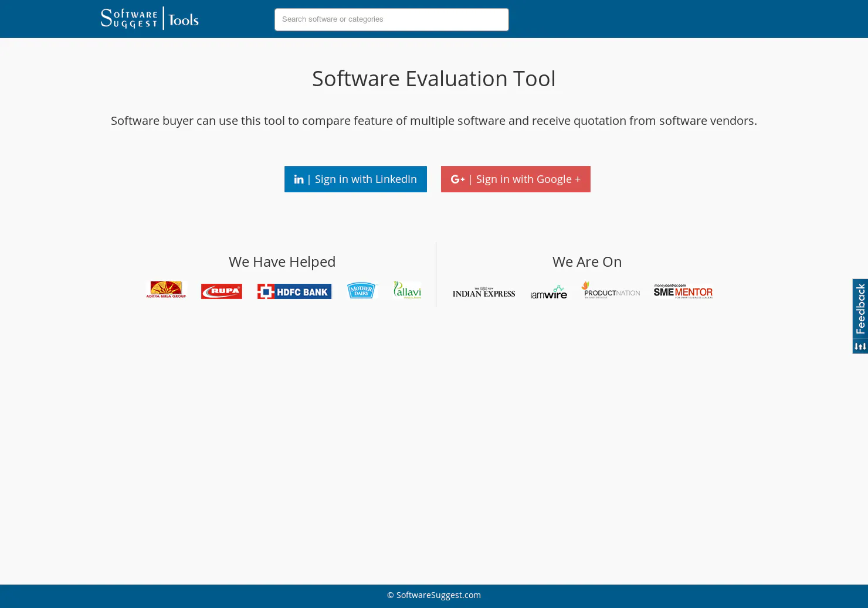
Task: Click the Software Suggest Tools logo
Action: (x=150, y=18)
